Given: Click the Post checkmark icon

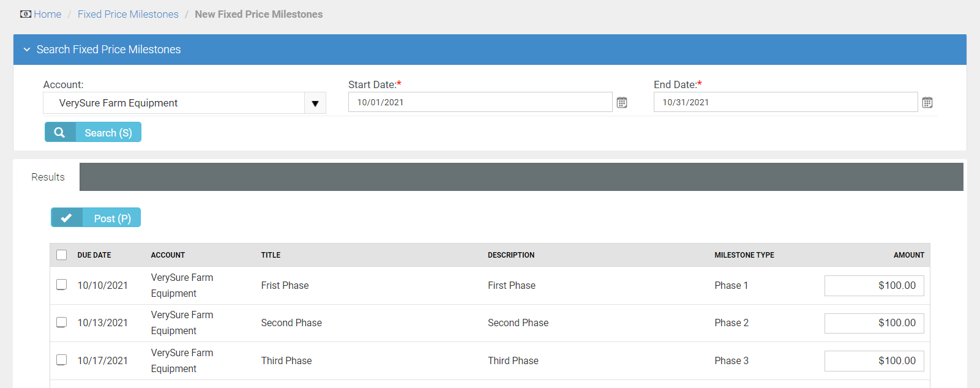Looking at the screenshot, I should tap(67, 218).
